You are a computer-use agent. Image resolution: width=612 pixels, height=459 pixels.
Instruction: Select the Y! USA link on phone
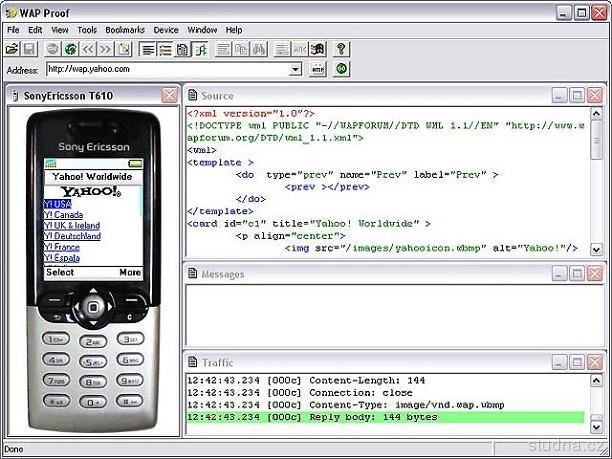coord(57,204)
